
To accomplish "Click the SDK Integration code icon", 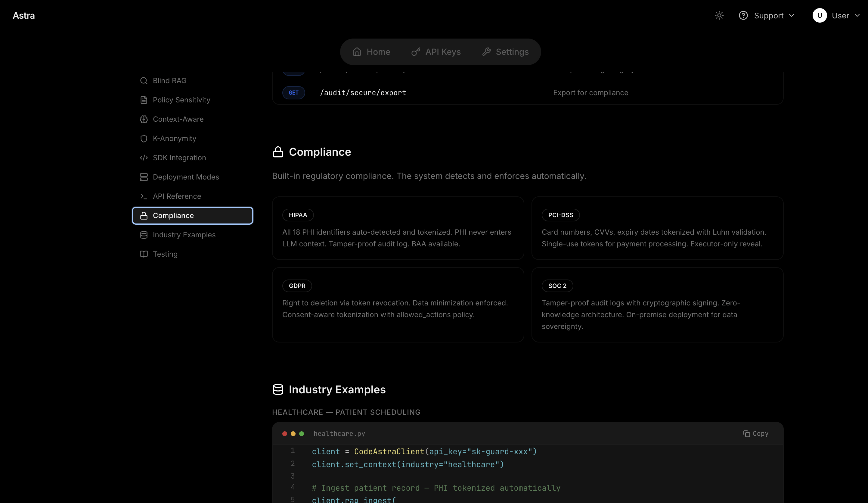I will (x=144, y=158).
